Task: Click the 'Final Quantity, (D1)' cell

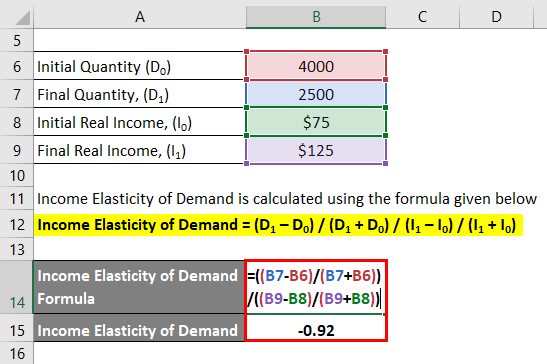Action: [140, 94]
